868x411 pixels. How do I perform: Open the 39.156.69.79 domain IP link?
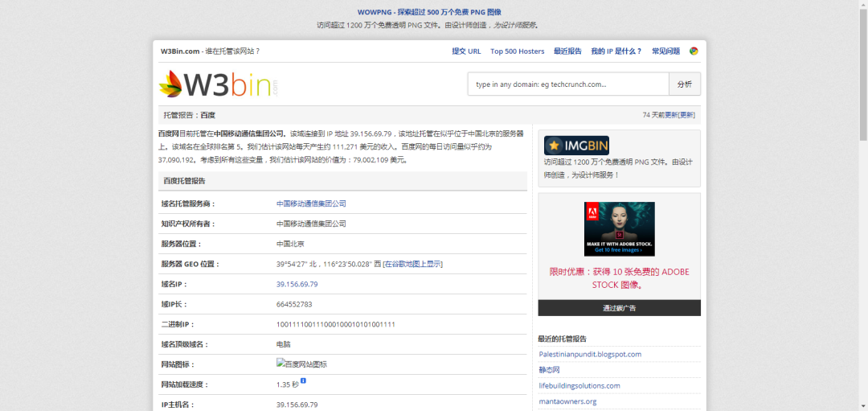tap(297, 284)
